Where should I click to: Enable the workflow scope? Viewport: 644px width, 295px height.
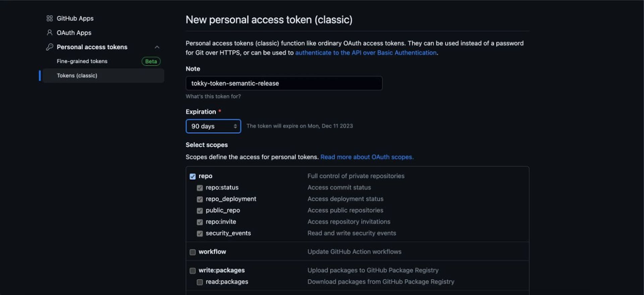click(x=193, y=252)
